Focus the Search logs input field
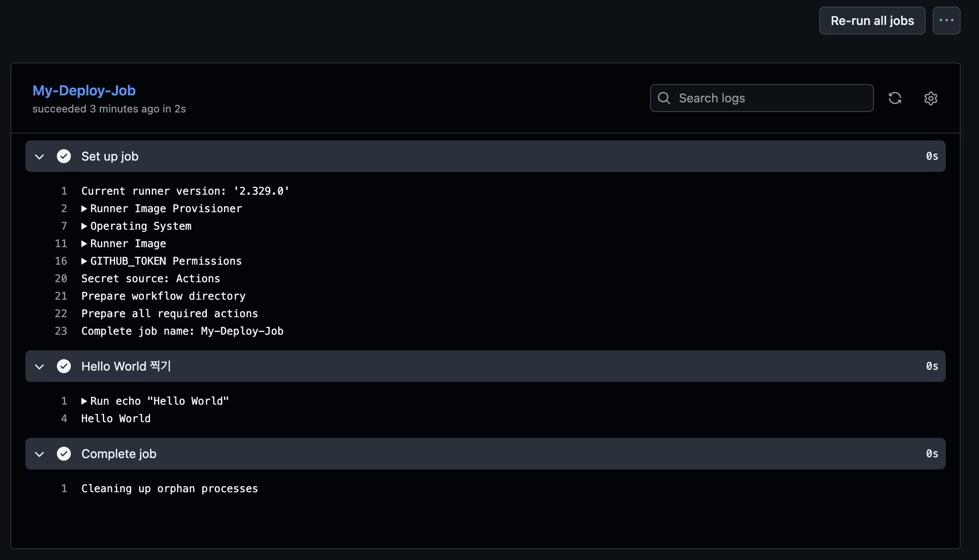Image resolution: width=979 pixels, height=560 pixels. click(762, 98)
